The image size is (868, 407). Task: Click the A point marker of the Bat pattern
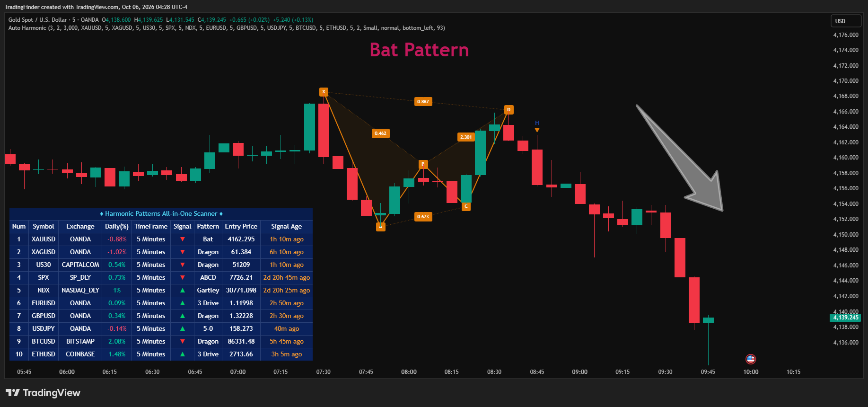coord(380,227)
